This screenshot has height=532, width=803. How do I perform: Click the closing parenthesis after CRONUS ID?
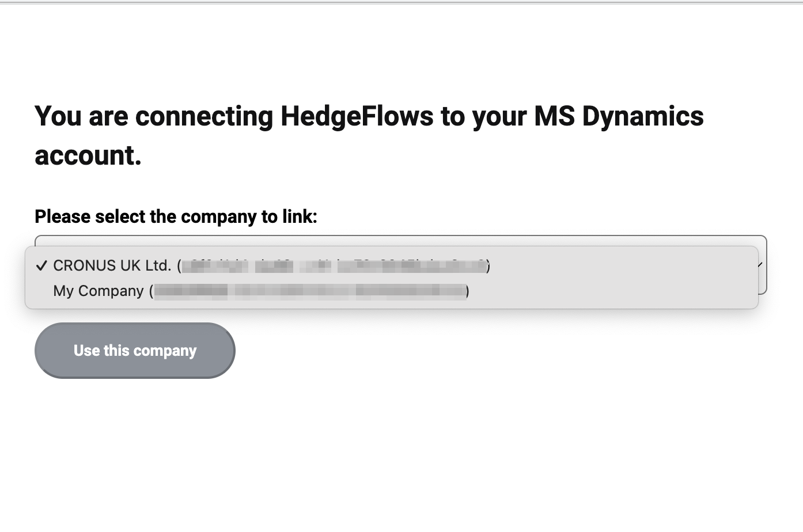488,265
